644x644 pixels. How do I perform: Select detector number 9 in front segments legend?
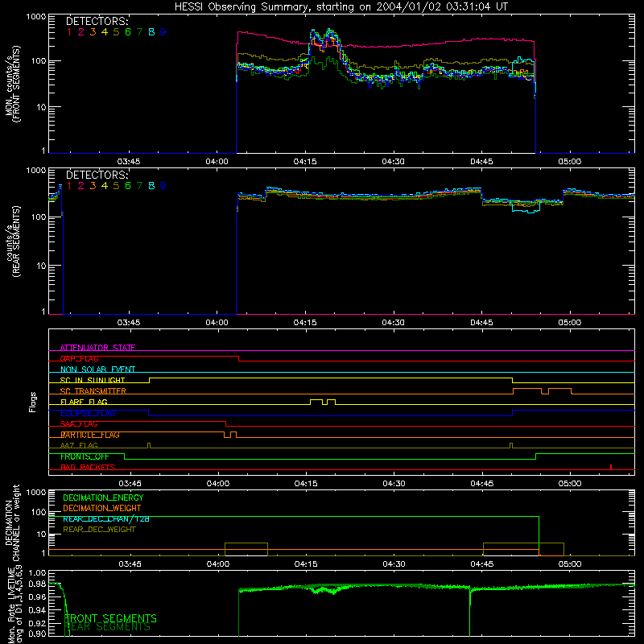[163, 32]
